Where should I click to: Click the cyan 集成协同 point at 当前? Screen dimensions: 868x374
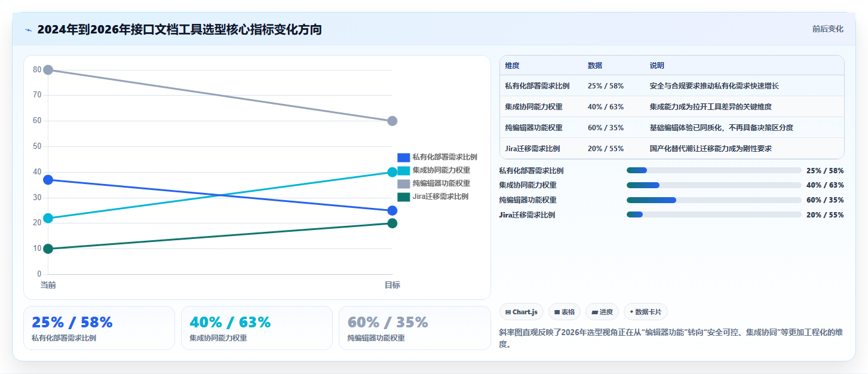tap(48, 218)
